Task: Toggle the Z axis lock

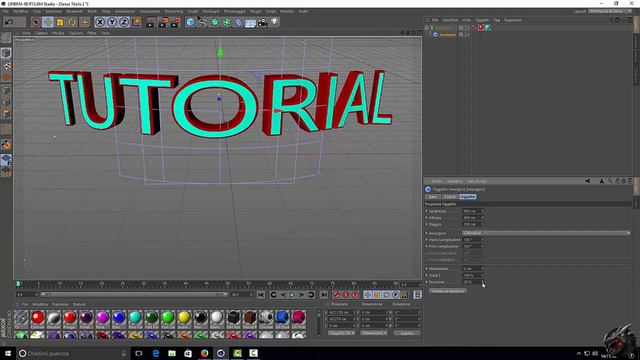Action: pyautogui.click(x=124, y=22)
